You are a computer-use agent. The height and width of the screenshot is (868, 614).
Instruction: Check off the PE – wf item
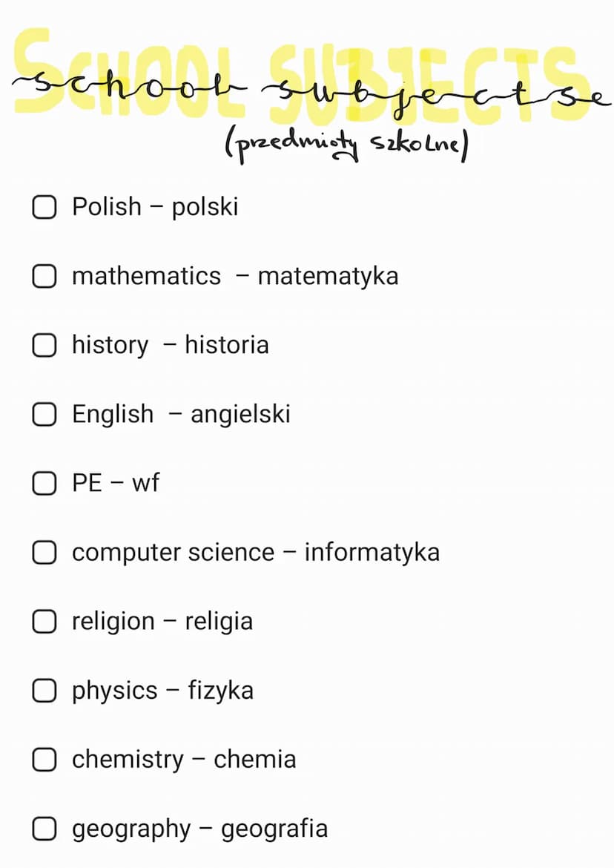coord(44,484)
